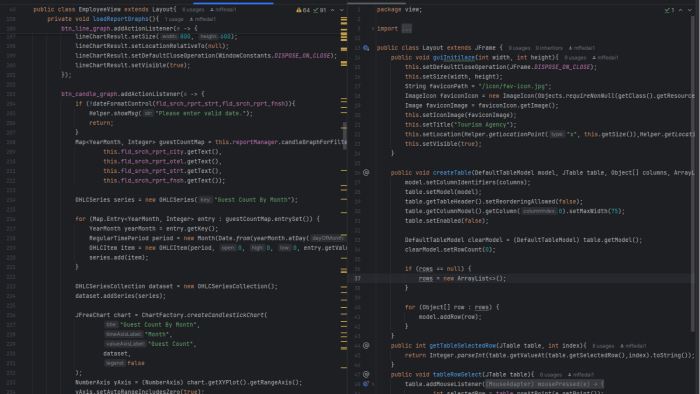Click the EmployeeView class name
The width and height of the screenshot is (700, 394).
100,9
